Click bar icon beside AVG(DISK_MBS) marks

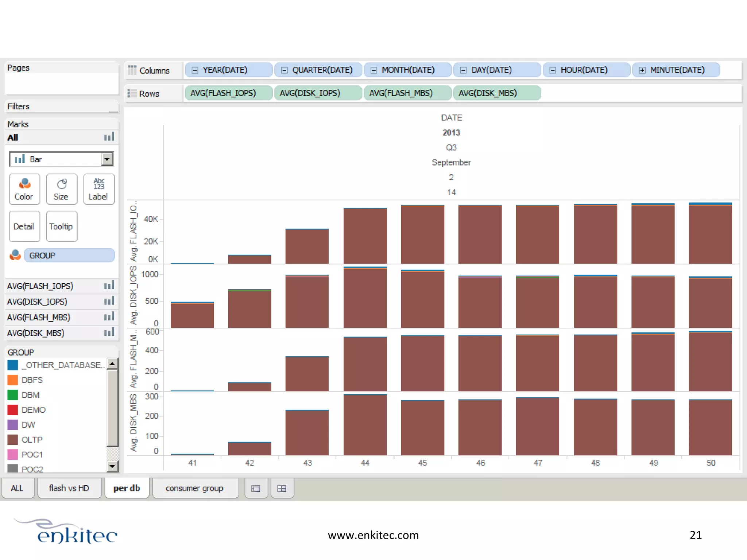point(109,332)
